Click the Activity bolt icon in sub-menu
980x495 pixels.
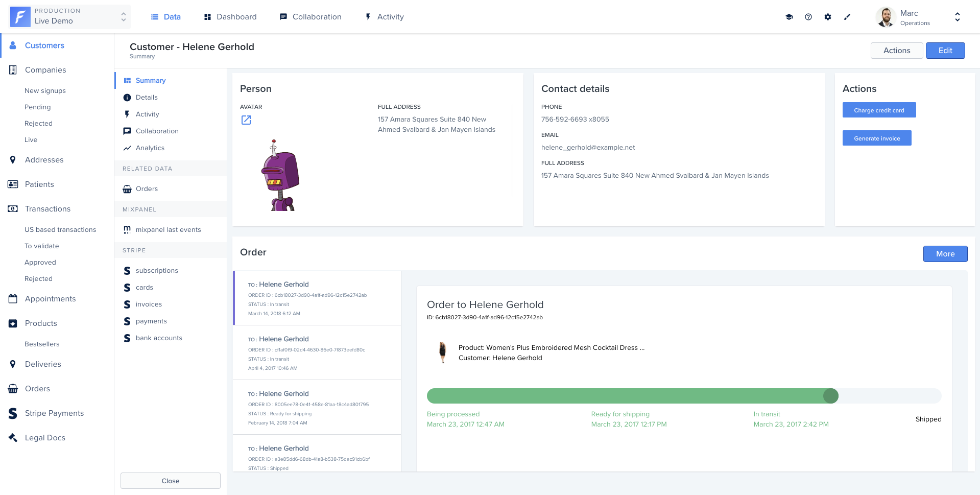pyautogui.click(x=127, y=114)
